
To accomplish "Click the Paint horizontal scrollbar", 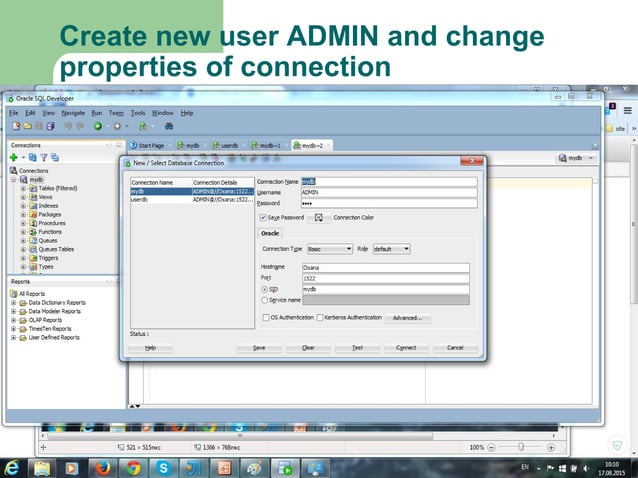I will pos(240,436).
